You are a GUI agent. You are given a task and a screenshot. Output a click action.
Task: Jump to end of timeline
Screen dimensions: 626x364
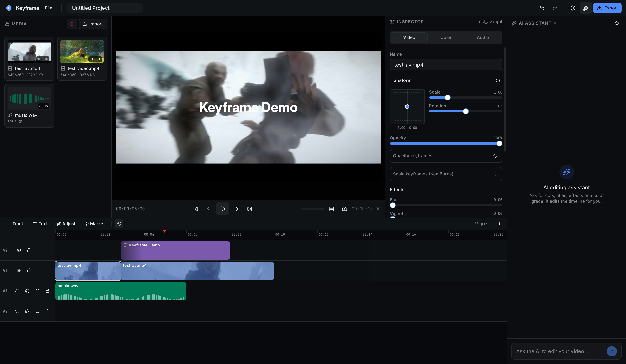click(249, 209)
